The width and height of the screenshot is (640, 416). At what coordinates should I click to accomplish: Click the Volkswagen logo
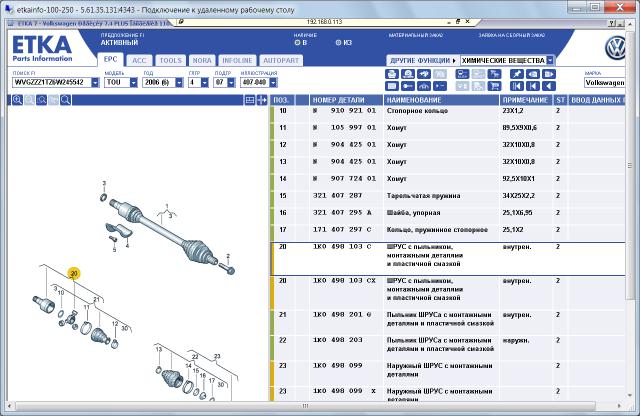[615, 48]
